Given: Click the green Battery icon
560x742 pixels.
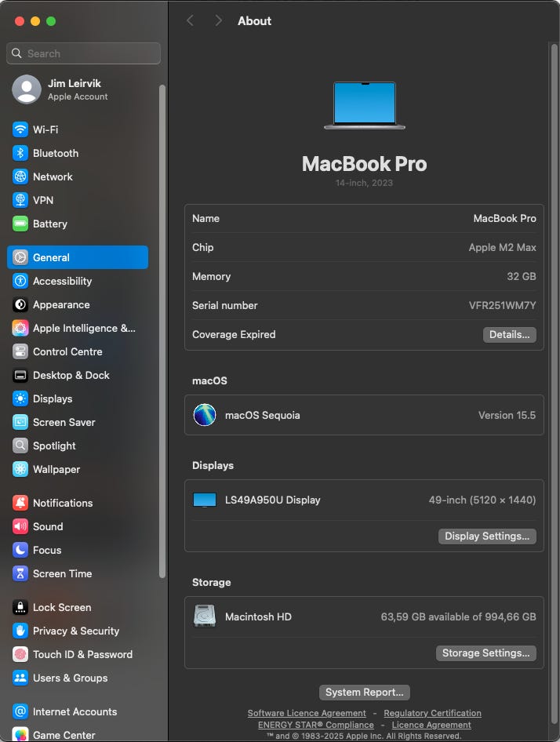Looking at the screenshot, I should 20,224.
